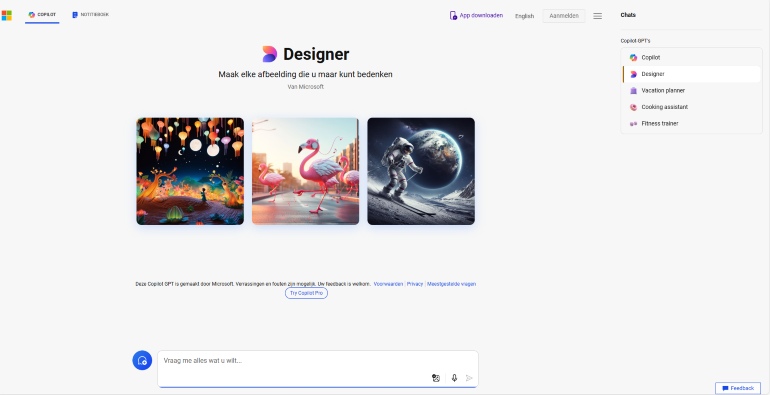The width and height of the screenshot is (770, 395).
Task: Start a new topic with the blue chat icon
Action: [142, 360]
